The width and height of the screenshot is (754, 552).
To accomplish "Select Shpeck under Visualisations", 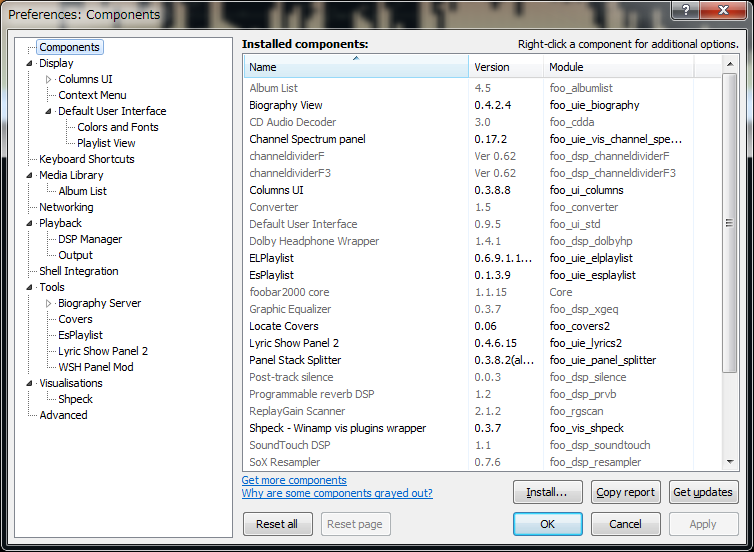I will (x=75, y=399).
